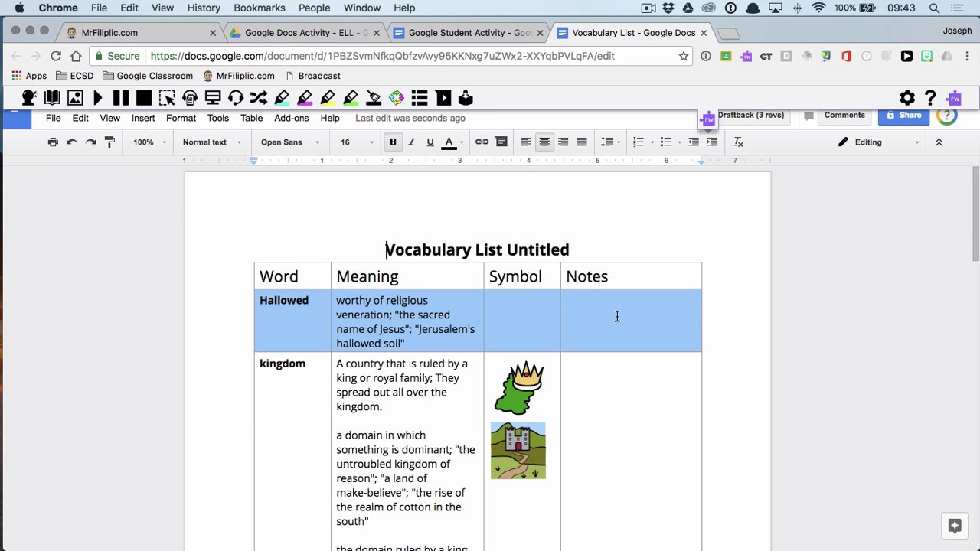
Task: Toggle italic formatting
Action: pyautogui.click(x=411, y=142)
